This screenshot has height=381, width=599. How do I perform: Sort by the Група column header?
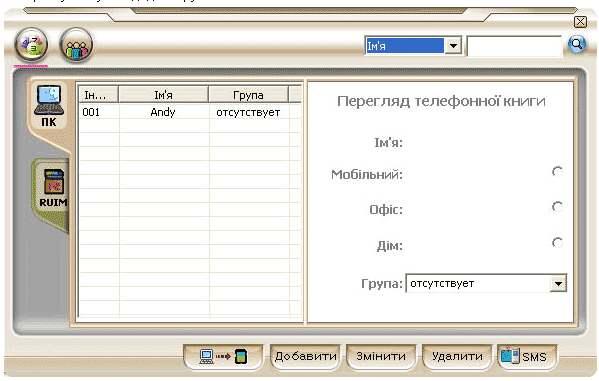(248, 95)
